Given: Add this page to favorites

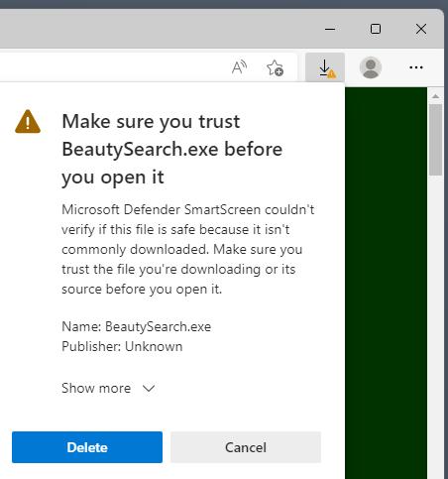Looking at the screenshot, I should point(275,67).
